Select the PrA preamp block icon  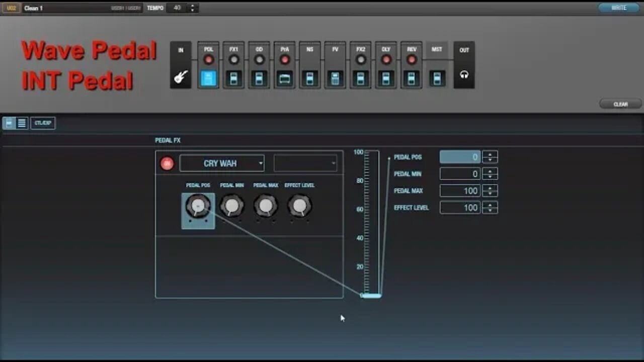pyautogui.click(x=284, y=78)
